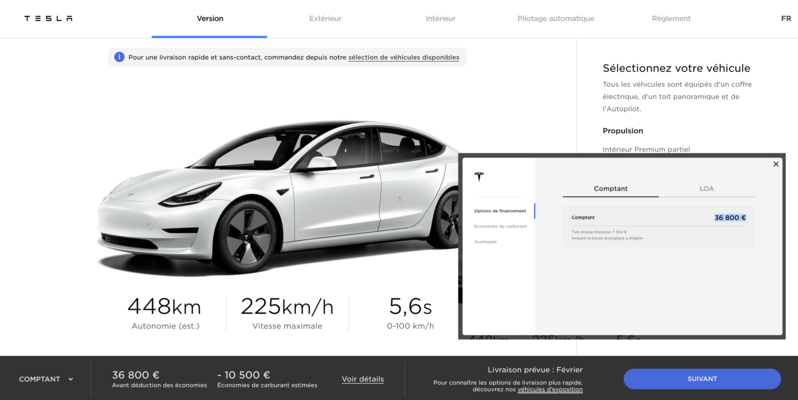Switch to the Extérieur tab

coord(325,18)
